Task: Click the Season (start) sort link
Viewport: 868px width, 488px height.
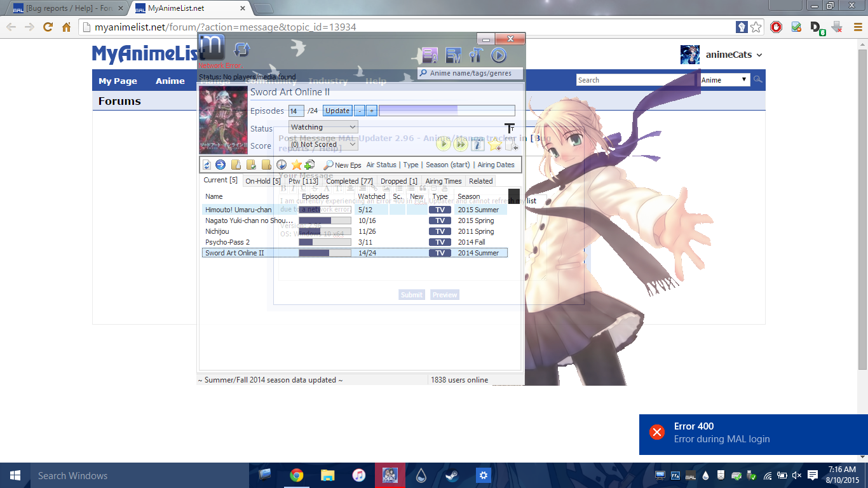Action: click(x=447, y=165)
